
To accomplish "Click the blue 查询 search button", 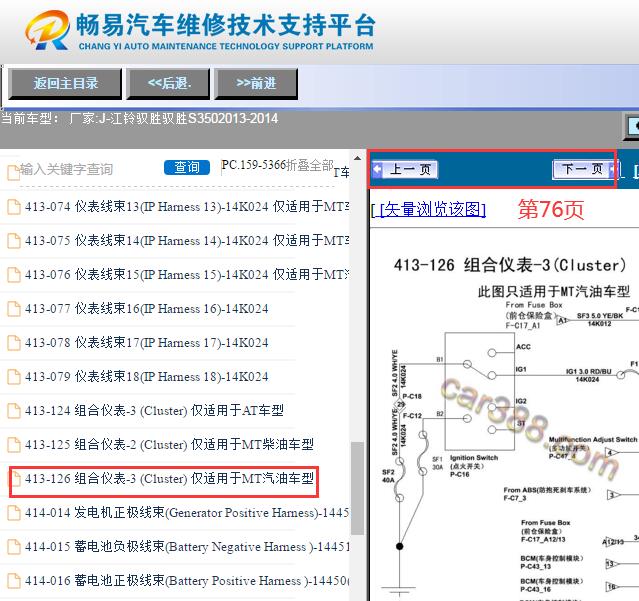I will tap(187, 167).
